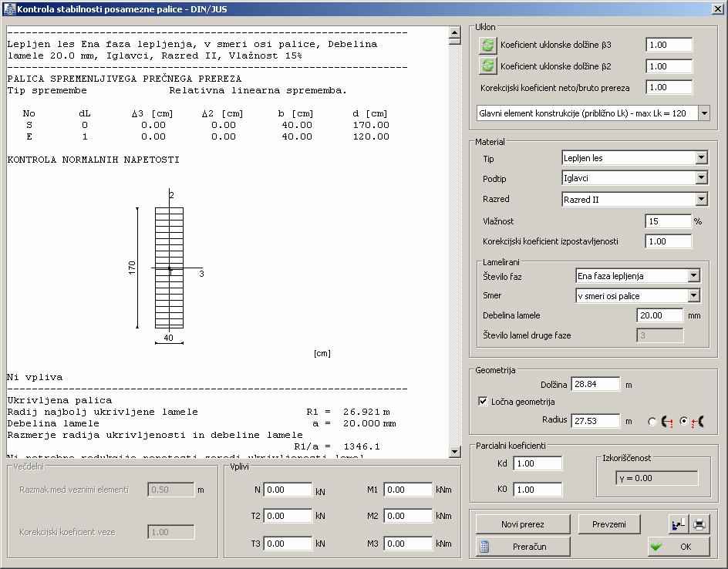Focus the N force input field
728x569 pixels.
click(288, 489)
